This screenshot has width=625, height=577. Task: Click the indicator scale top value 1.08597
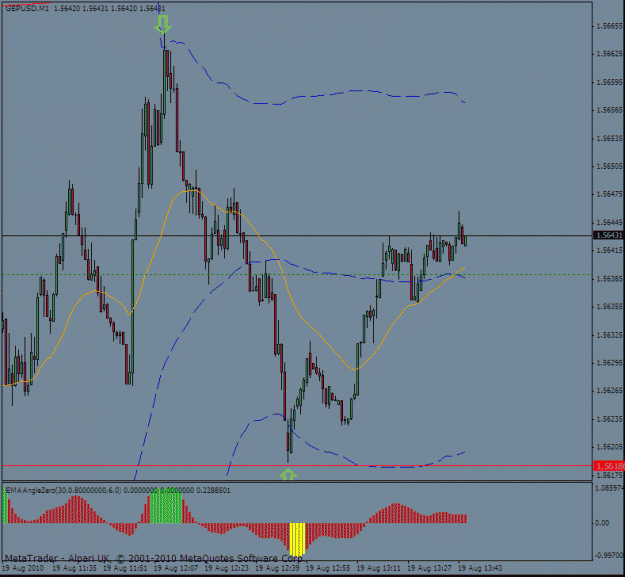(609, 488)
